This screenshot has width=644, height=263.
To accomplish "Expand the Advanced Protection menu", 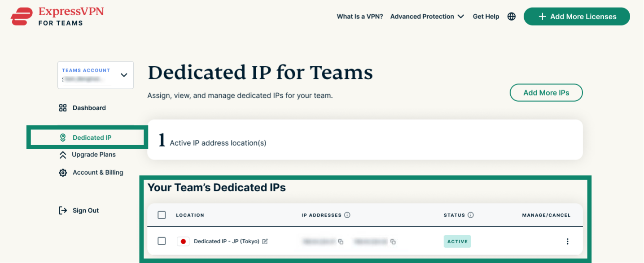I will 427,17.
